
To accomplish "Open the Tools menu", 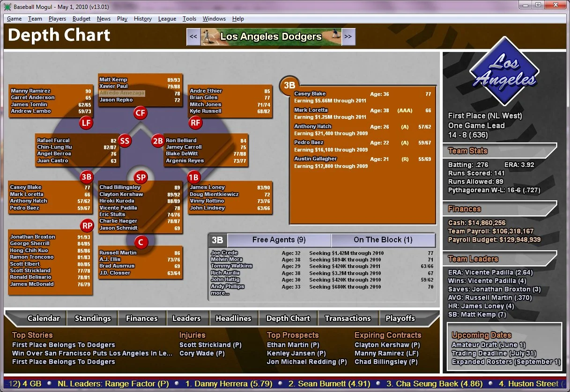I will click(189, 19).
